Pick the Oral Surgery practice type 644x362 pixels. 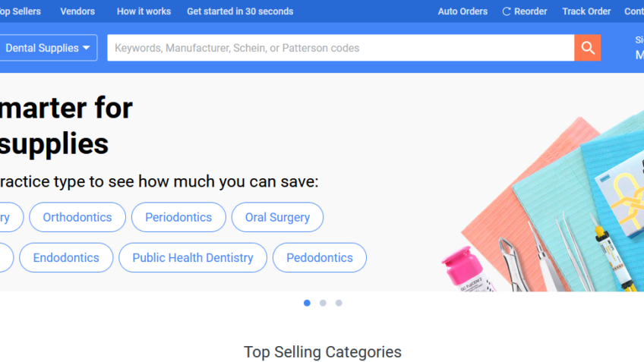click(x=277, y=217)
